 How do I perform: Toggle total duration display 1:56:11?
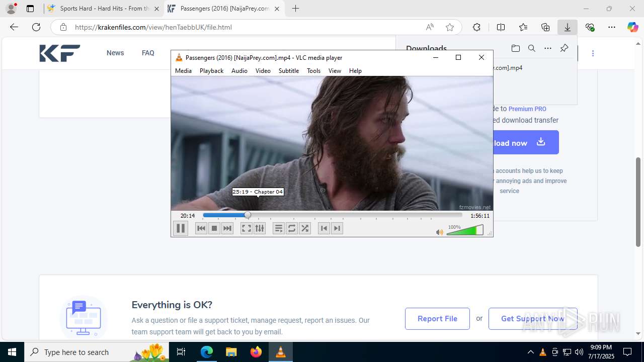click(480, 216)
